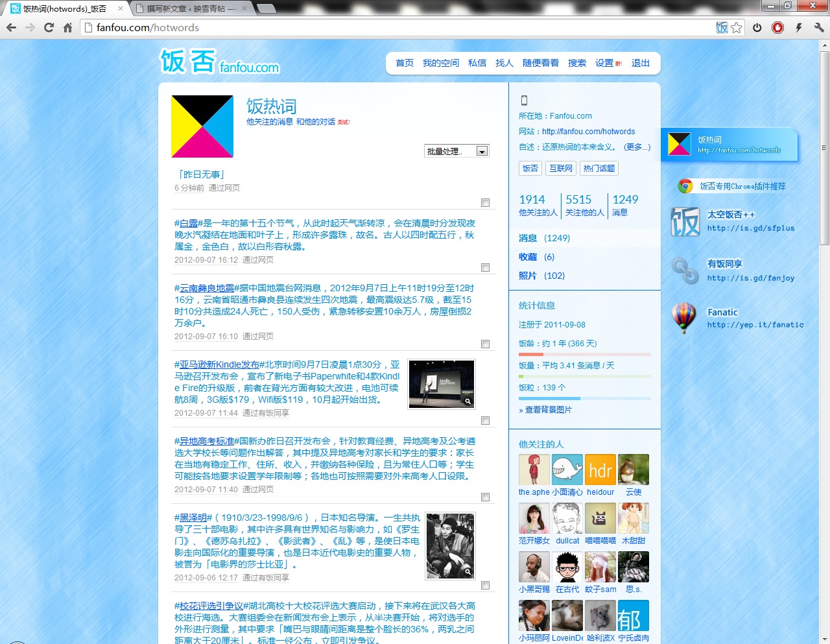Open 随便看看 in top navigation
The image size is (830, 644).
(541, 63)
